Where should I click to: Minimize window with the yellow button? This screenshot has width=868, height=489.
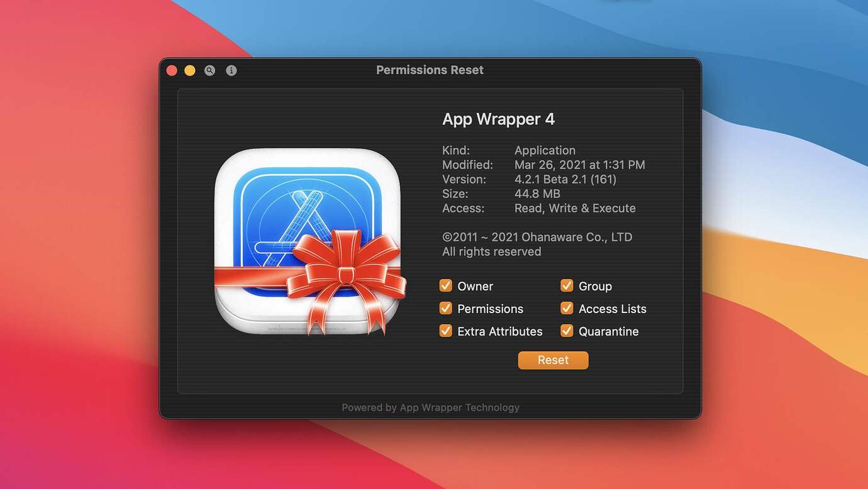190,70
